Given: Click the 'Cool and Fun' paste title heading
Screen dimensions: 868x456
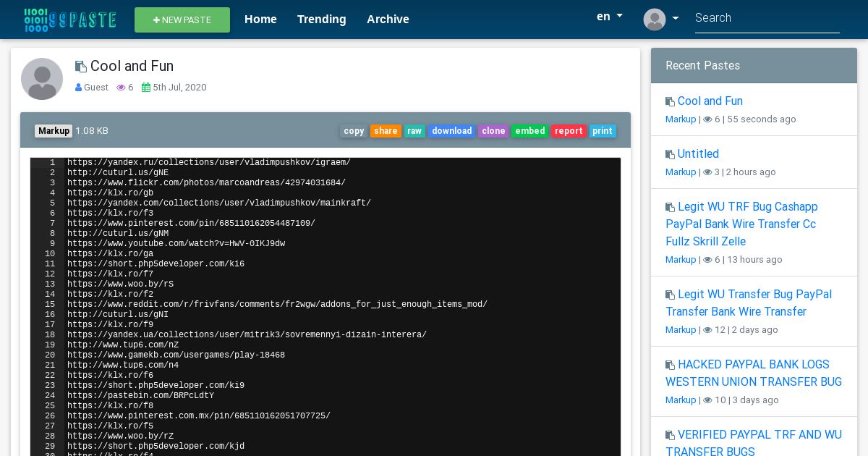Looking at the screenshot, I should click(x=132, y=67).
